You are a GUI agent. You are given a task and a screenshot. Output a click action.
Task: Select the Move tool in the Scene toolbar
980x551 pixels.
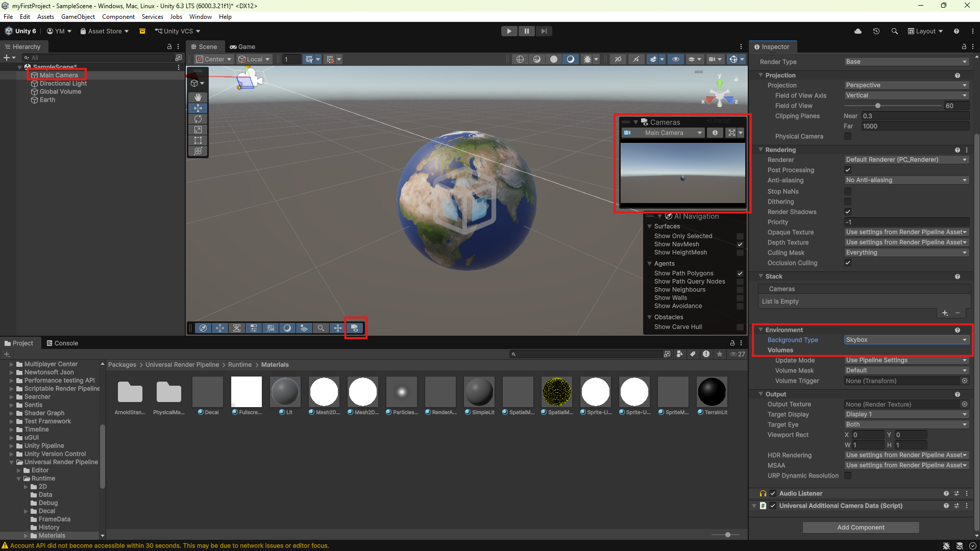[x=198, y=108]
